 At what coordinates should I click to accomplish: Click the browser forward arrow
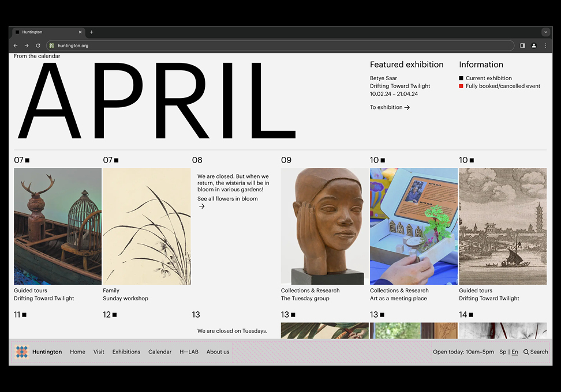click(x=27, y=46)
